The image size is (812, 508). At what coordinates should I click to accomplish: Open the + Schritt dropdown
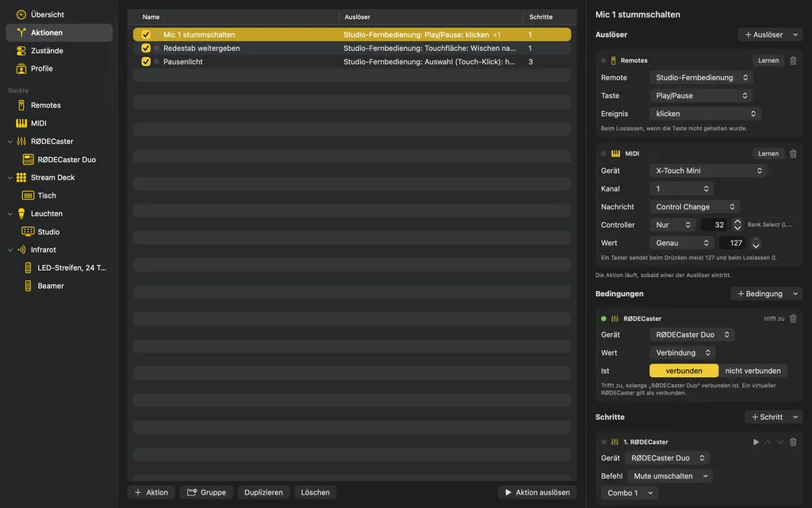coord(774,418)
